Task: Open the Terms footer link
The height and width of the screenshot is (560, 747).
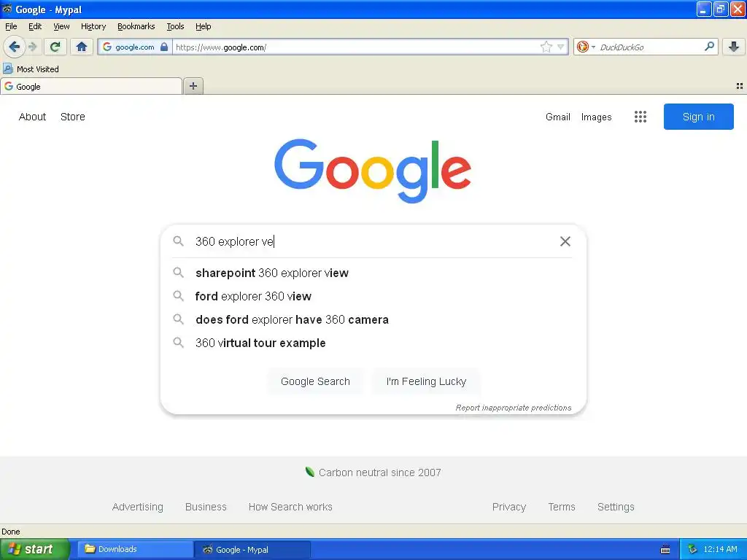Action: [x=562, y=507]
